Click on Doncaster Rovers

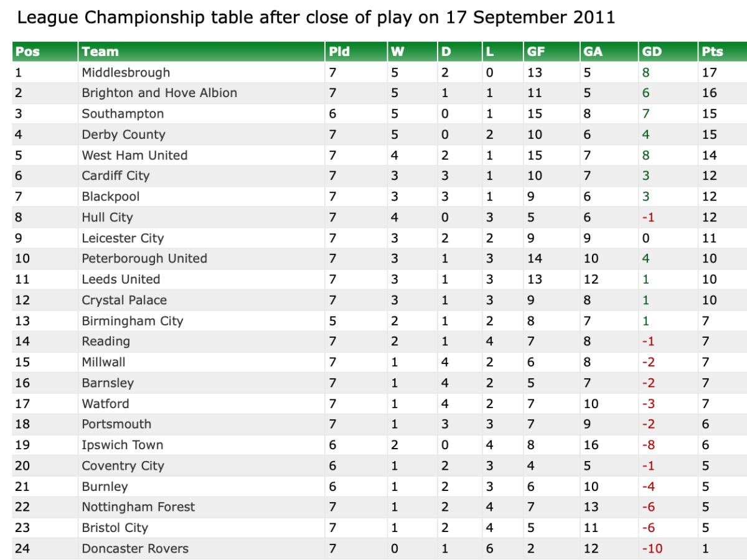(x=135, y=548)
